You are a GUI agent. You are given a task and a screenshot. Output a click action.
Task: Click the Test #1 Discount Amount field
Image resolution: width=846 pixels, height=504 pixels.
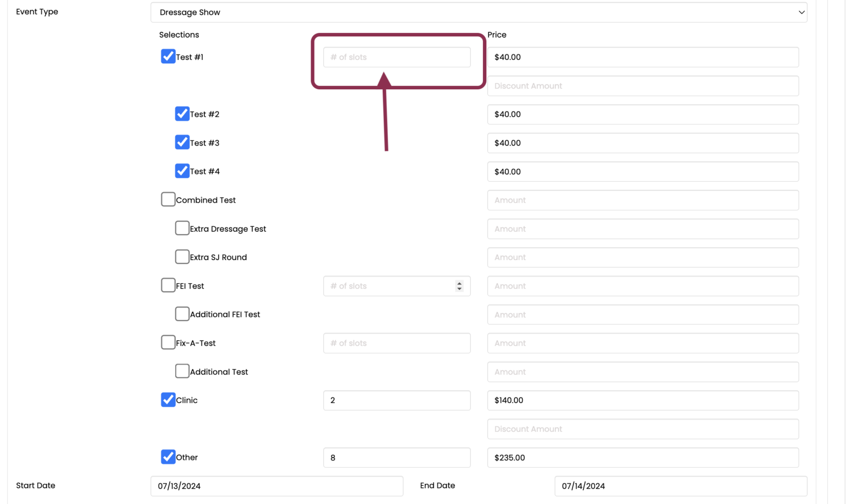(642, 86)
